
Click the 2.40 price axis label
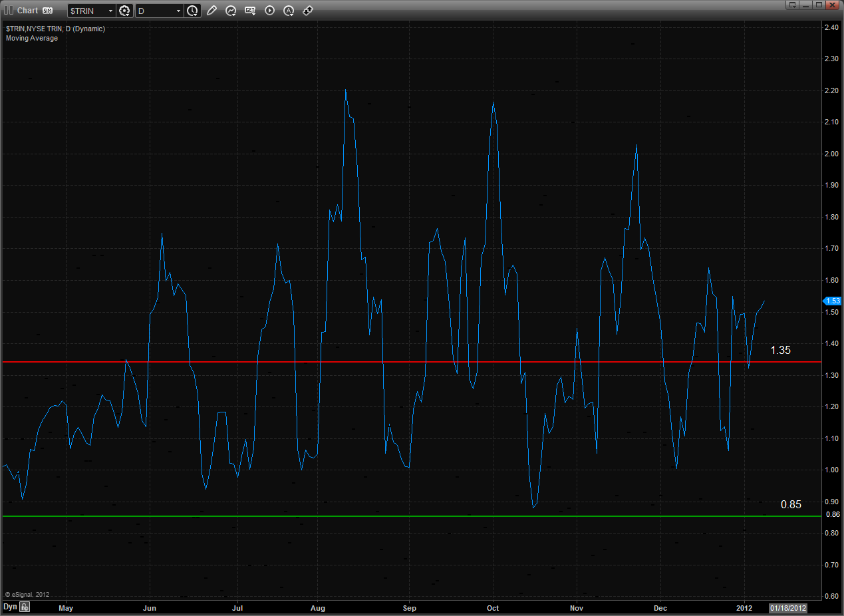tap(832, 28)
